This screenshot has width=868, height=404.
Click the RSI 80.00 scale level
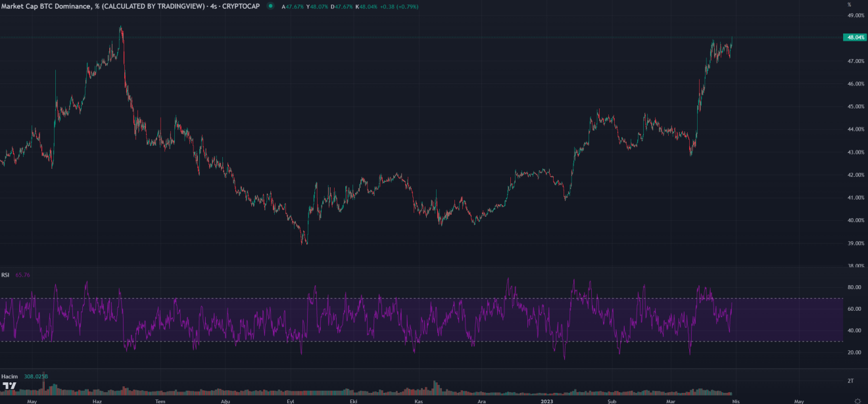[x=854, y=288]
